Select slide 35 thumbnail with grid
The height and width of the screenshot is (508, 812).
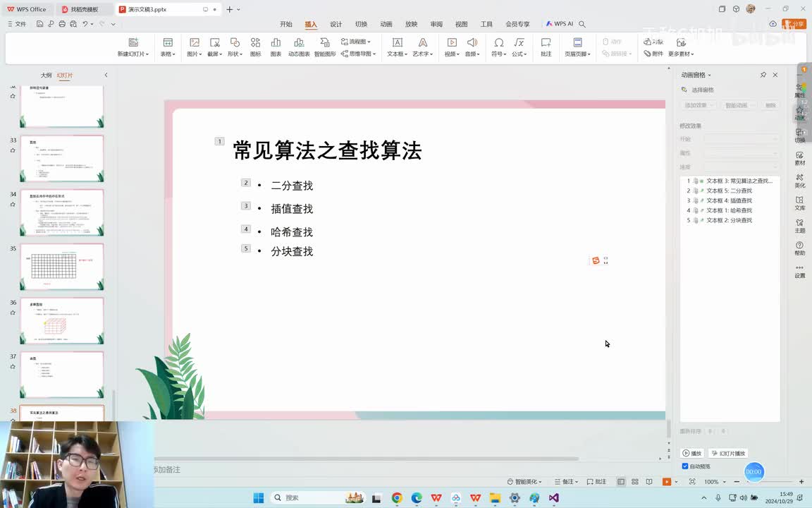click(x=61, y=267)
